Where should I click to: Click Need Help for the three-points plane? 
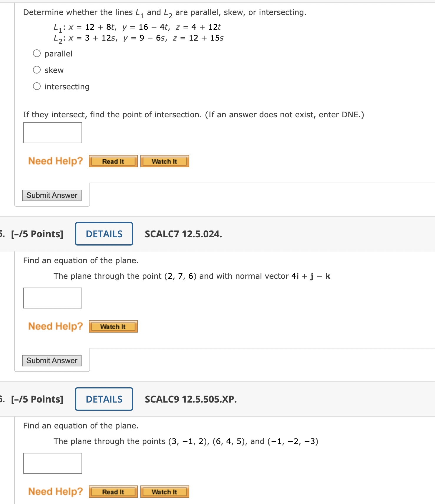(x=55, y=492)
